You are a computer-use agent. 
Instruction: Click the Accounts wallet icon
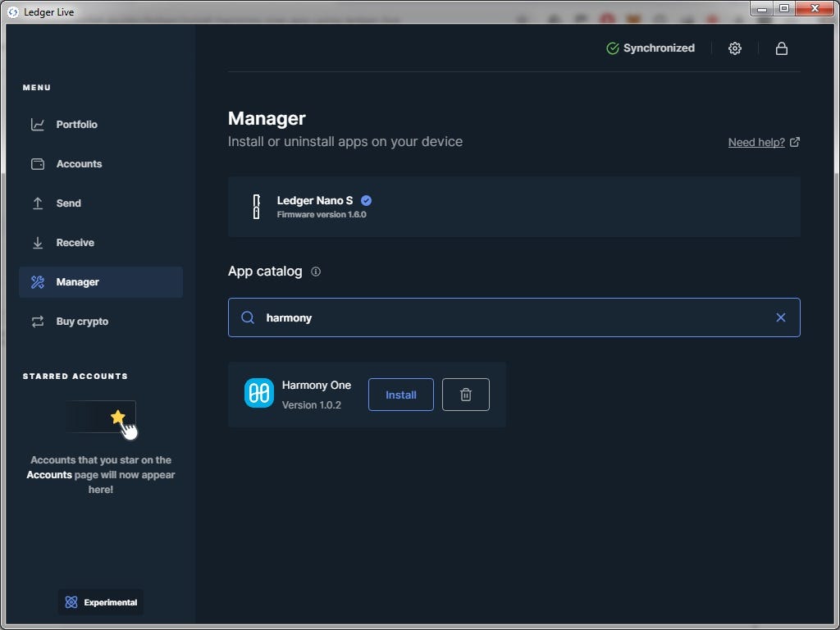[x=38, y=164]
